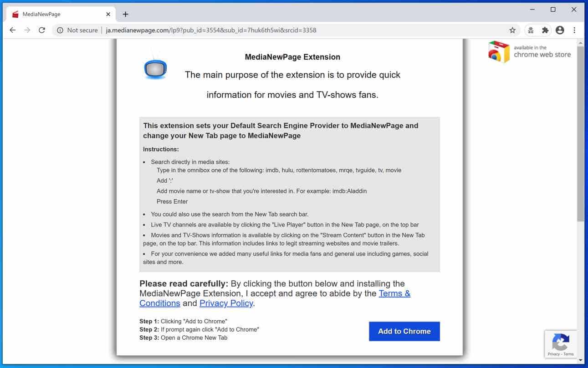This screenshot has width=588, height=368.
Task: Click the browser back arrow
Action: 13,30
